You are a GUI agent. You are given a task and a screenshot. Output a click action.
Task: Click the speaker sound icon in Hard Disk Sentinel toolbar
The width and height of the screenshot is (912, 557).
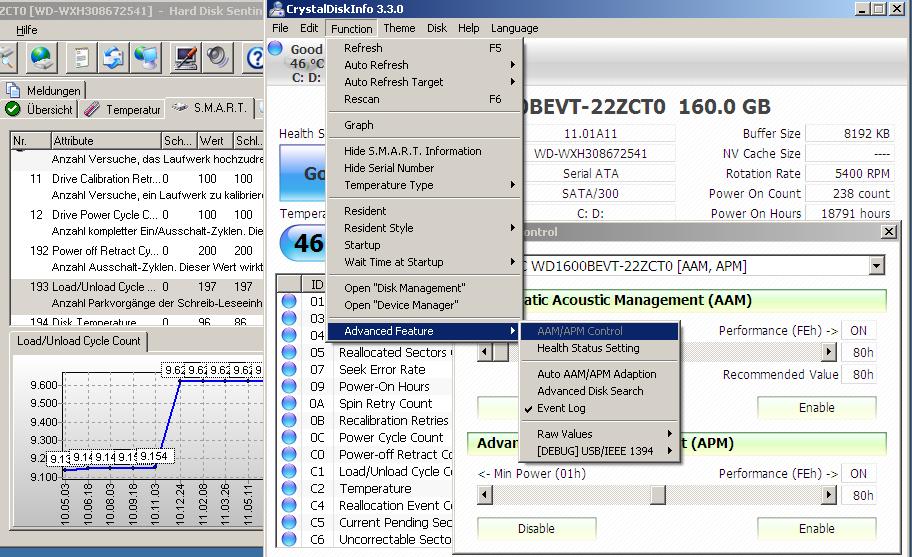coord(218,58)
